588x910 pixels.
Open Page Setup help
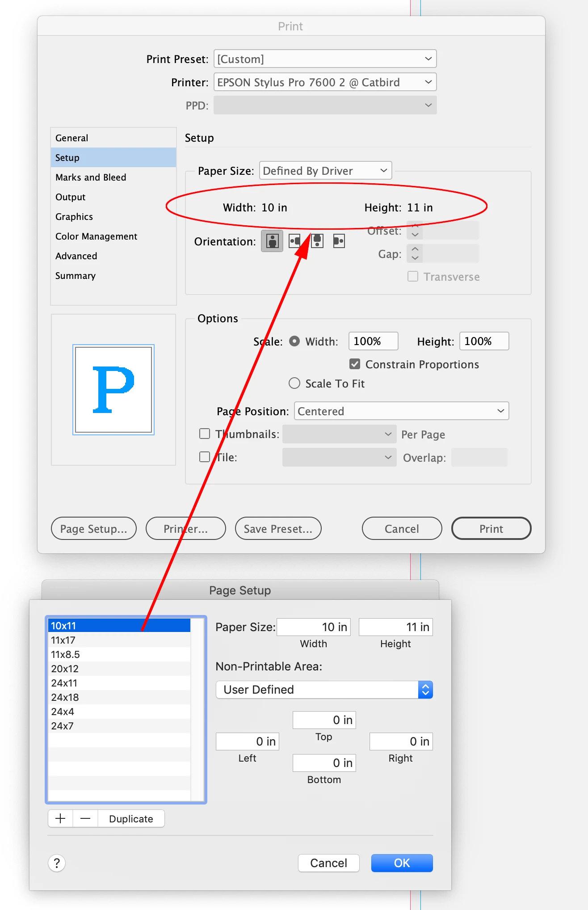coord(57,863)
